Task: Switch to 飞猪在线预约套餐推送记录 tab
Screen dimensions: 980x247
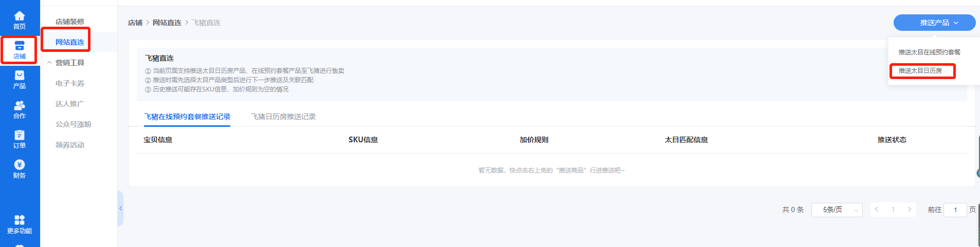Action: [187, 117]
